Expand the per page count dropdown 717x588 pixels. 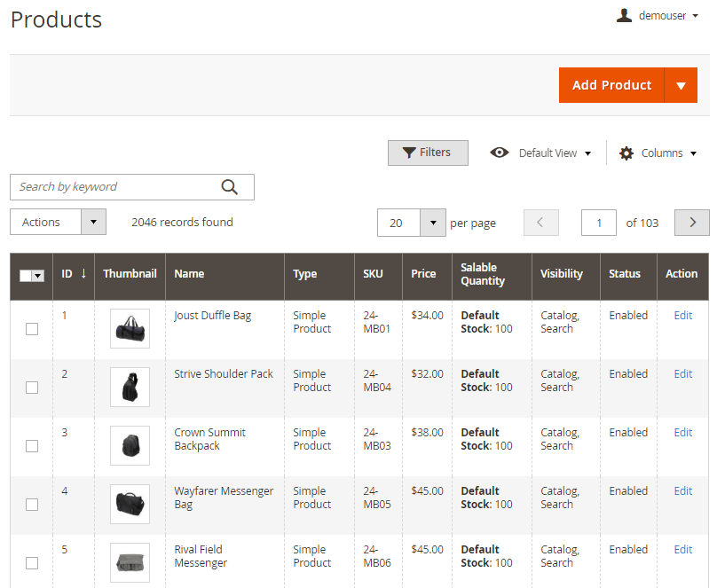point(432,223)
